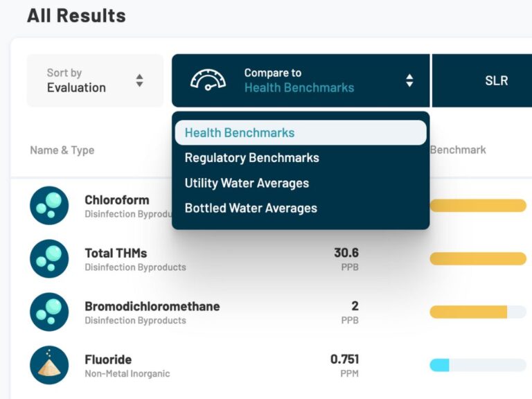Select Utility Water Averages option
The height and width of the screenshot is (399, 532).
click(x=247, y=183)
